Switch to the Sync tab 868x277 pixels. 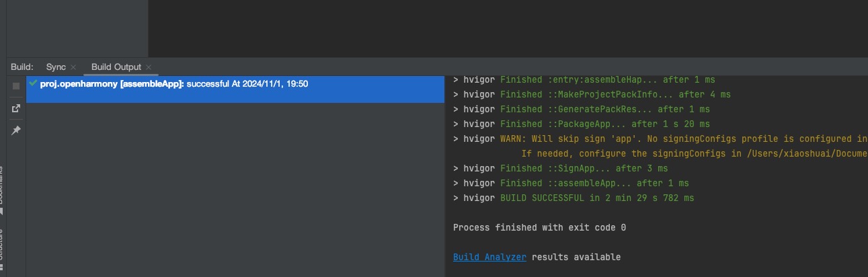point(56,67)
